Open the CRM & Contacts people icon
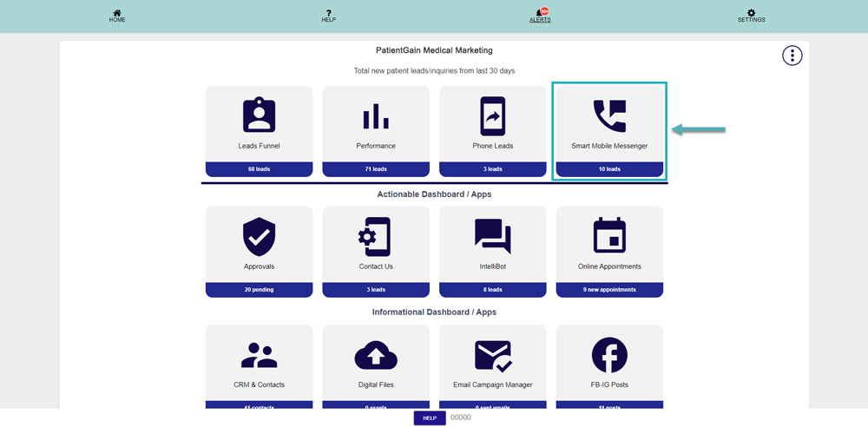868x427 pixels. coord(259,355)
